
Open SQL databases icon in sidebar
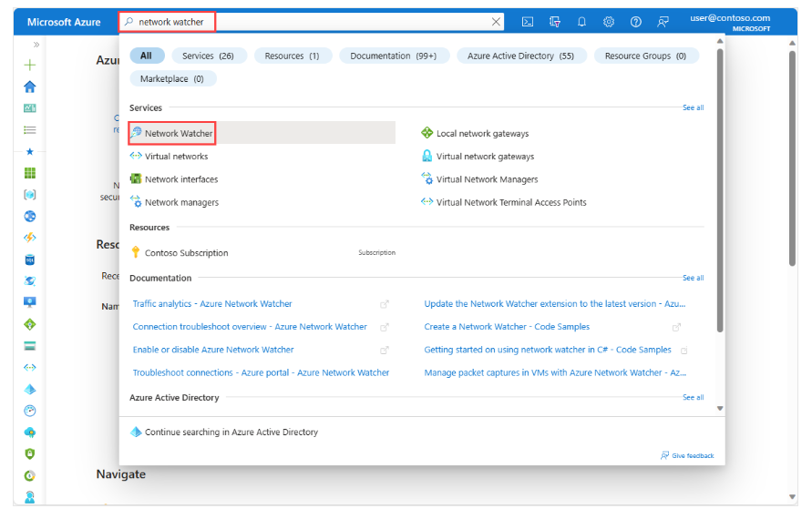30,259
